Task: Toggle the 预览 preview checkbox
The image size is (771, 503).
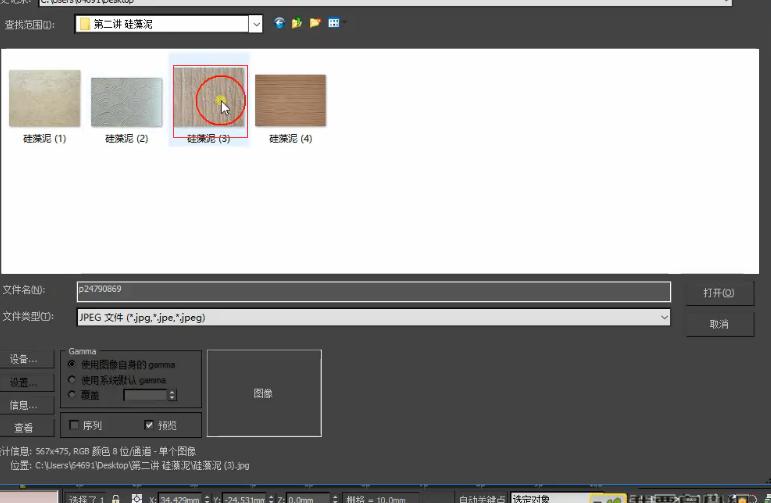Action: pyautogui.click(x=149, y=425)
